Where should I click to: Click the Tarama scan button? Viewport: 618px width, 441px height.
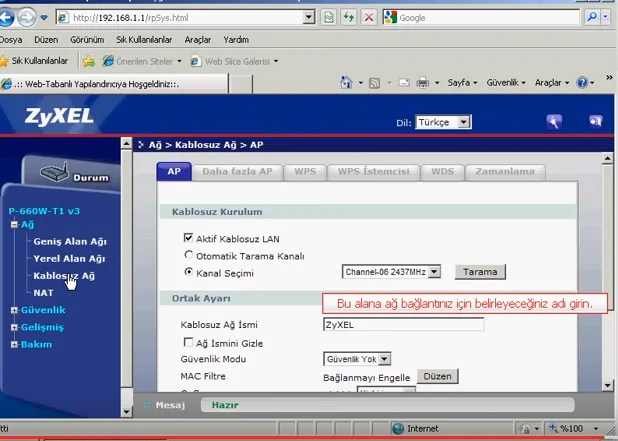click(480, 272)
